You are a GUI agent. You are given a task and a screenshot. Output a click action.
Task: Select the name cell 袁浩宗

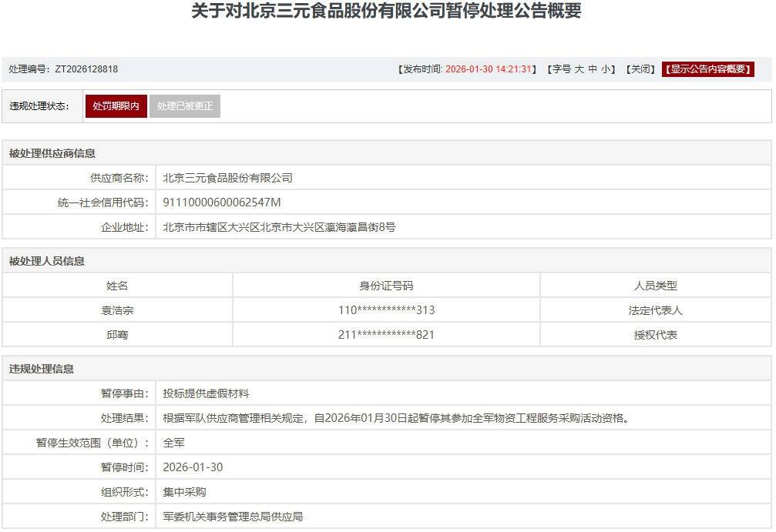tap(117, 310)
